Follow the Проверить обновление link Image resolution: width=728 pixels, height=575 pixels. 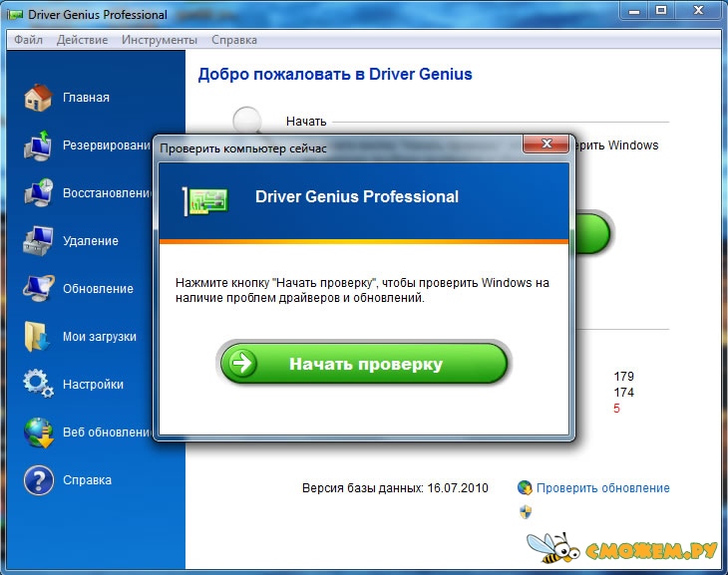click(602, 487)
